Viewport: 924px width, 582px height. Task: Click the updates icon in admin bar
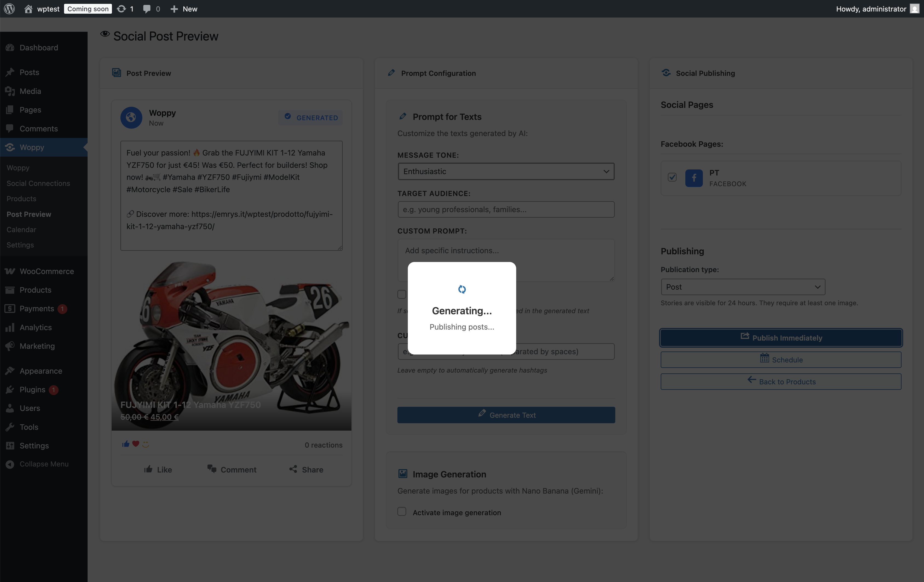[121, 9]
